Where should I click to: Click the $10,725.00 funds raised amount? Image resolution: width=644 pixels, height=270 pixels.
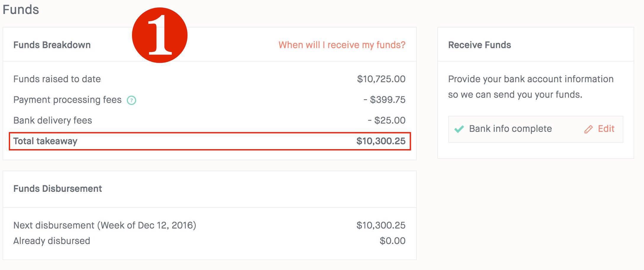(x=381, y=79)
